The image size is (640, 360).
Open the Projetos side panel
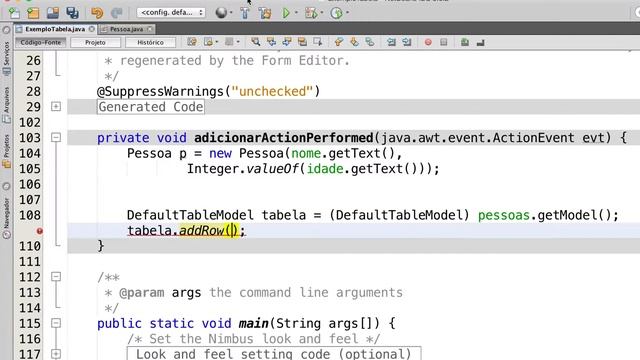tap(6, 151)
